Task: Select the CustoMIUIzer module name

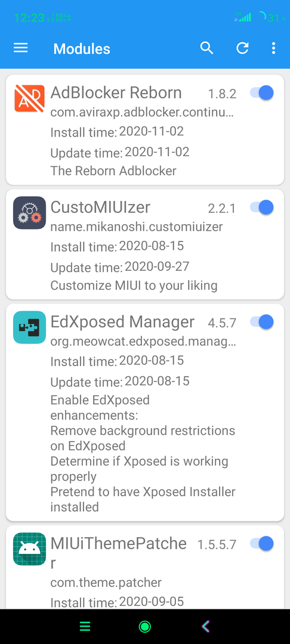Action: [x=101, y=208]
